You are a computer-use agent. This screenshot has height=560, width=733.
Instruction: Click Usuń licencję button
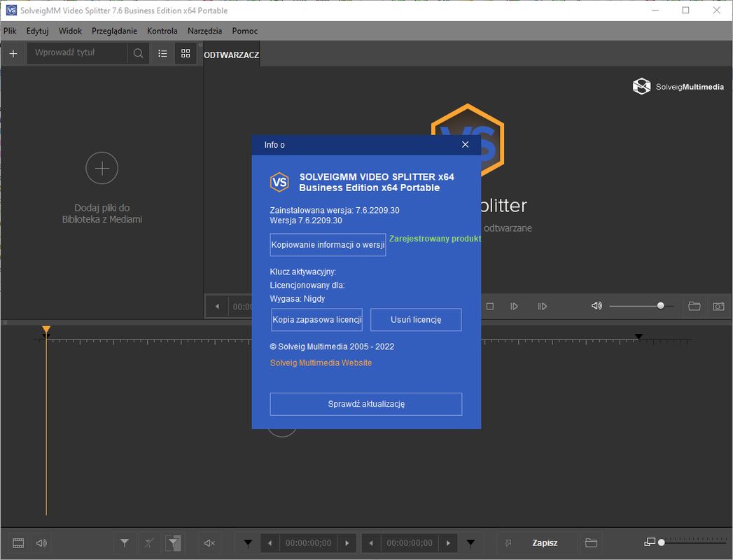[416, 320]
